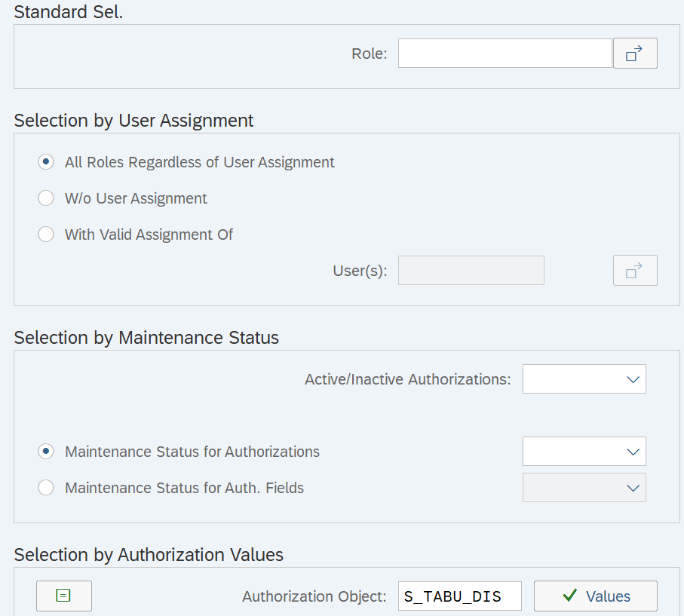Click the Standard Sel. section heading
Screen dimensions: 684x616
68,12
